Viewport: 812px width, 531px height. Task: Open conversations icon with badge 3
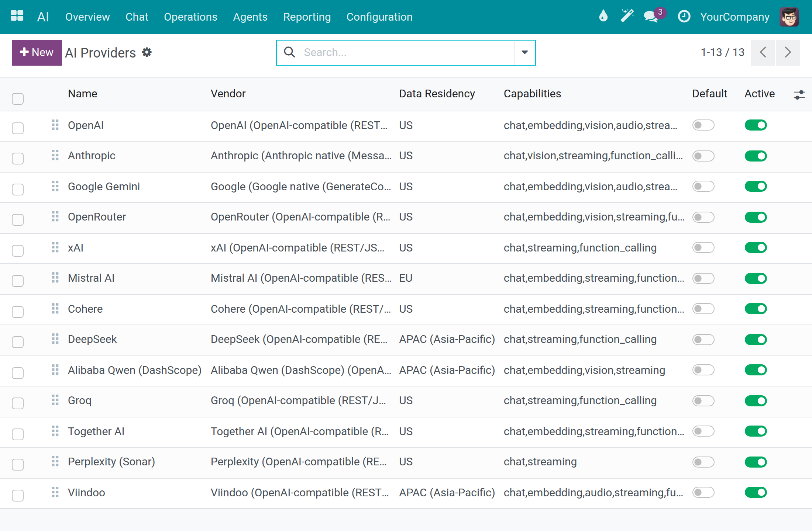coord(654,16)
